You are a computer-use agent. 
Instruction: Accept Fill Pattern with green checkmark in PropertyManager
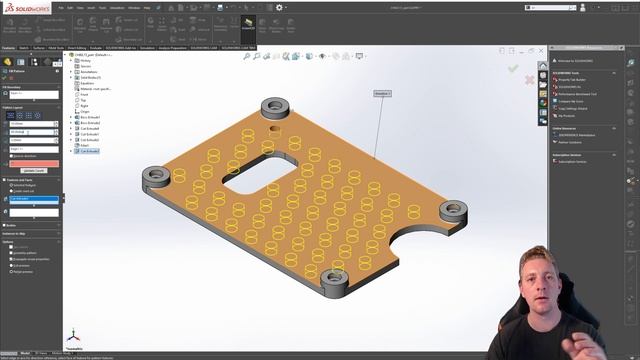[x=4, y=78]
